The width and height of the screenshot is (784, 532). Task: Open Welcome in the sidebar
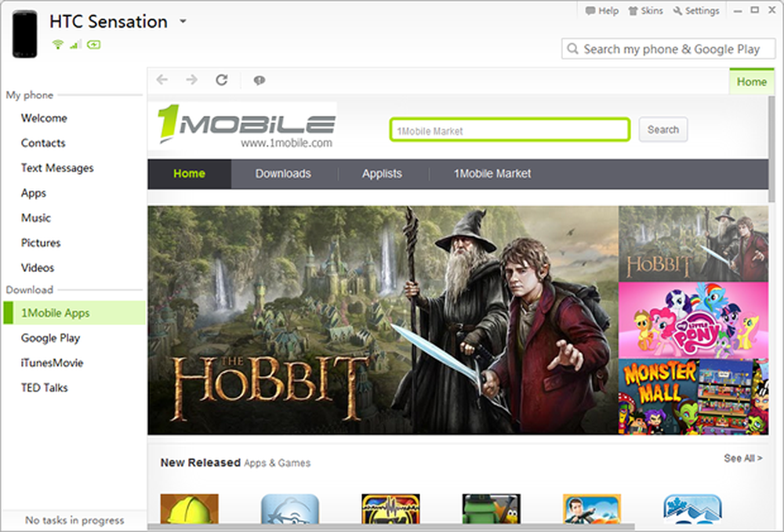pyautogui.click(x=44, y=118)
